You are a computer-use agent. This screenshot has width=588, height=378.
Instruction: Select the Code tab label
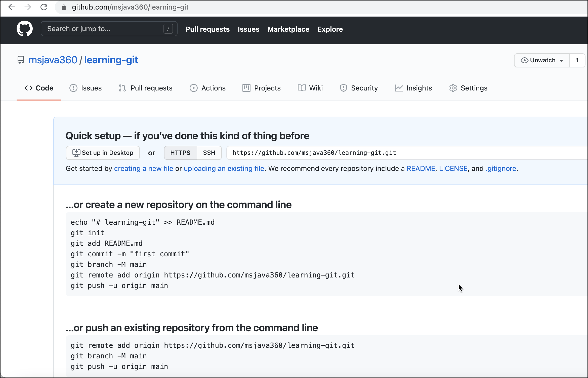click(x=45, y=88)
